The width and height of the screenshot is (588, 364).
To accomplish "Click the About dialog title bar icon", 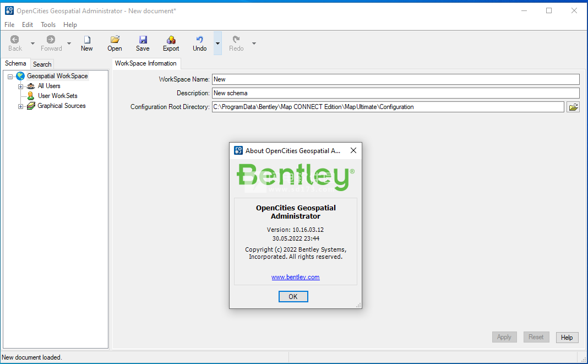I will pos(238,150).
